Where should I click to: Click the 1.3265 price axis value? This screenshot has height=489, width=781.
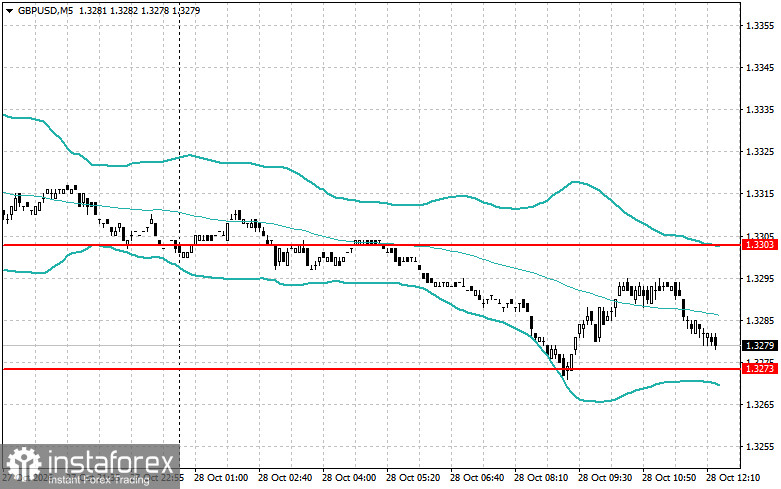click(x=760, y=404)
